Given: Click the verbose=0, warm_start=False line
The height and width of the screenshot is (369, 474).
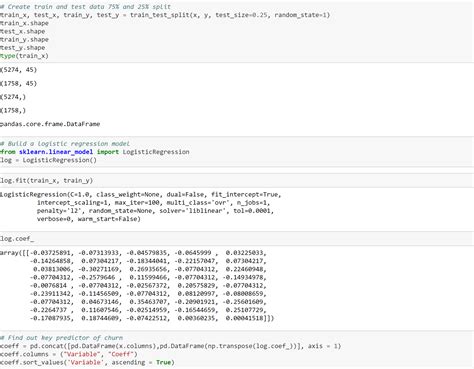Looking at the screenshot, I should [89, 219].
